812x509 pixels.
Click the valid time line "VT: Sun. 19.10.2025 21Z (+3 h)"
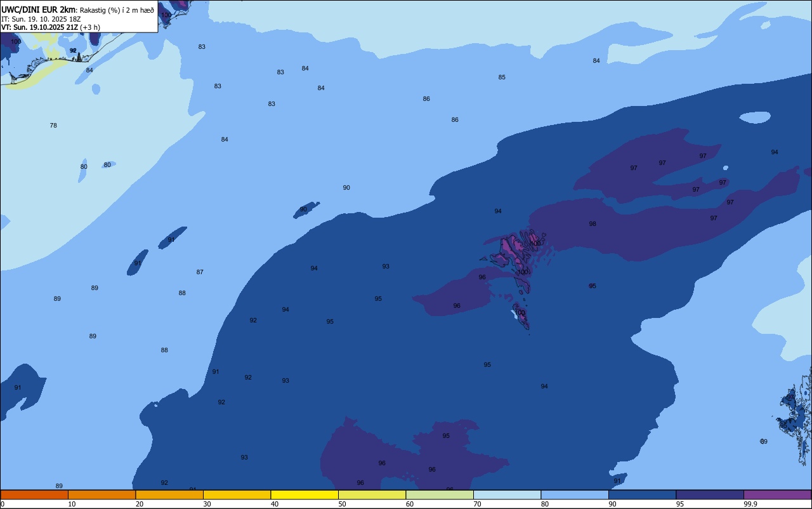[51, 27]
